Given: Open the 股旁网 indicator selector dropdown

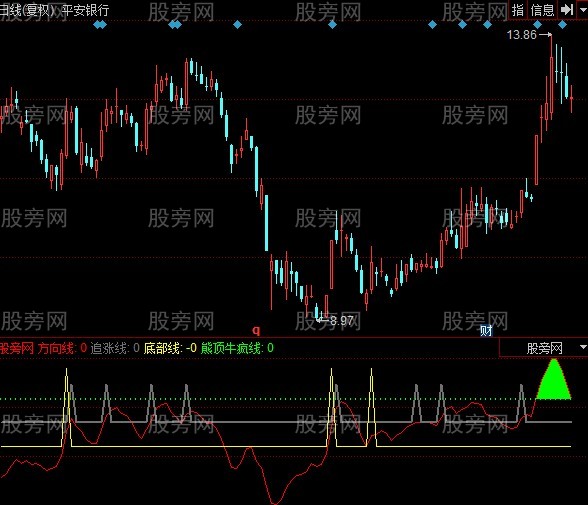Looking at the screenshot, I should pos(544,348).
